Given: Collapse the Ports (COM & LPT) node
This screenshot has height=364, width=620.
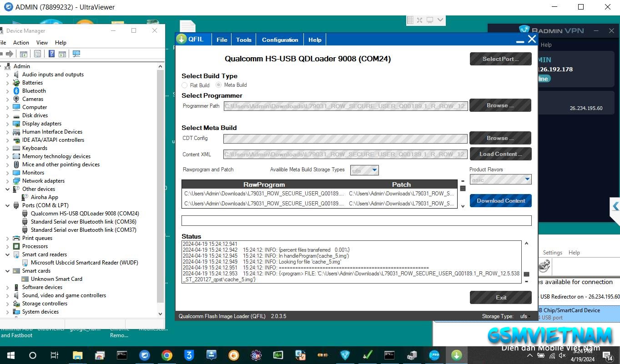Looking at the screenshot, I should [x=7, y=205].
